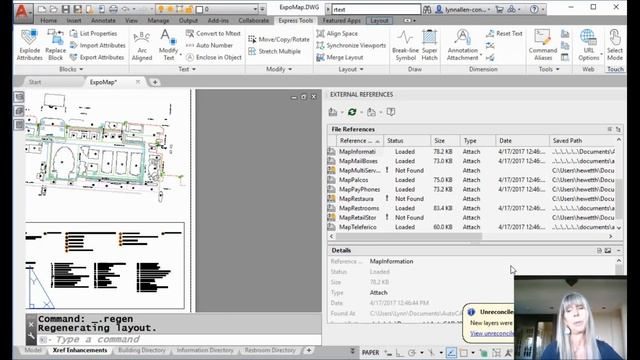Open External References help icon
The height and width of the screenshot is (360, 640).
[391, 112]
